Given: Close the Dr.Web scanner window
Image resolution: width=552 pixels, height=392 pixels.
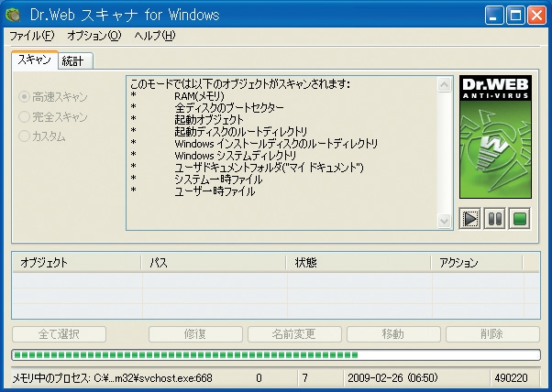Looking at the screenshot, I should coord(536,16).
